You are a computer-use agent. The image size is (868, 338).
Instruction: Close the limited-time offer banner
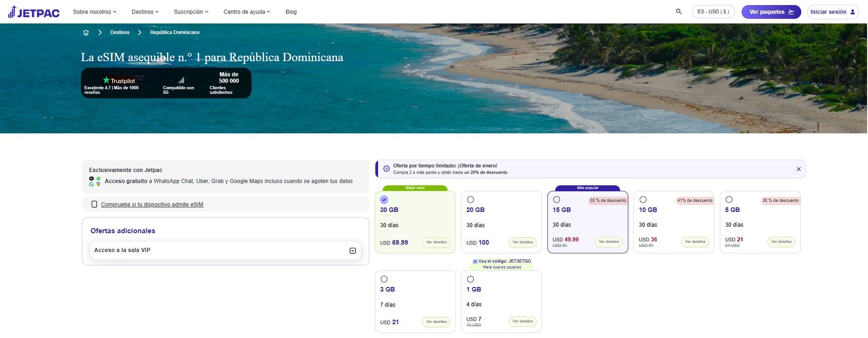[x=799, y=169]
